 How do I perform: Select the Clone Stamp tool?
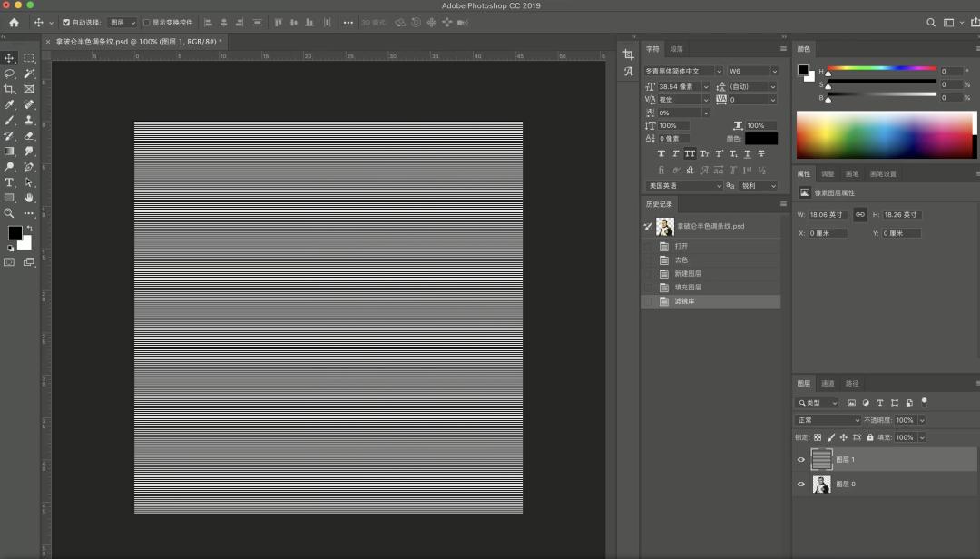tap(28, 122)
